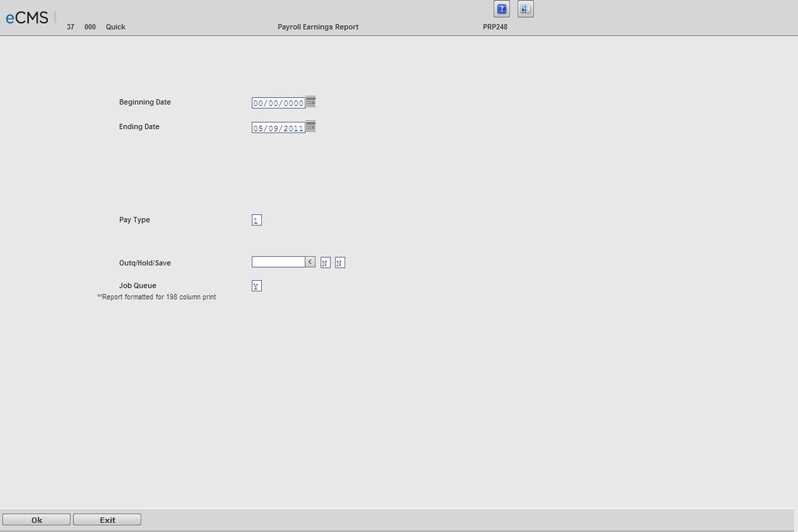Viewport: 798px width, 532px height.
Task: Click the panel layout icon beside help
Action: 525,9
